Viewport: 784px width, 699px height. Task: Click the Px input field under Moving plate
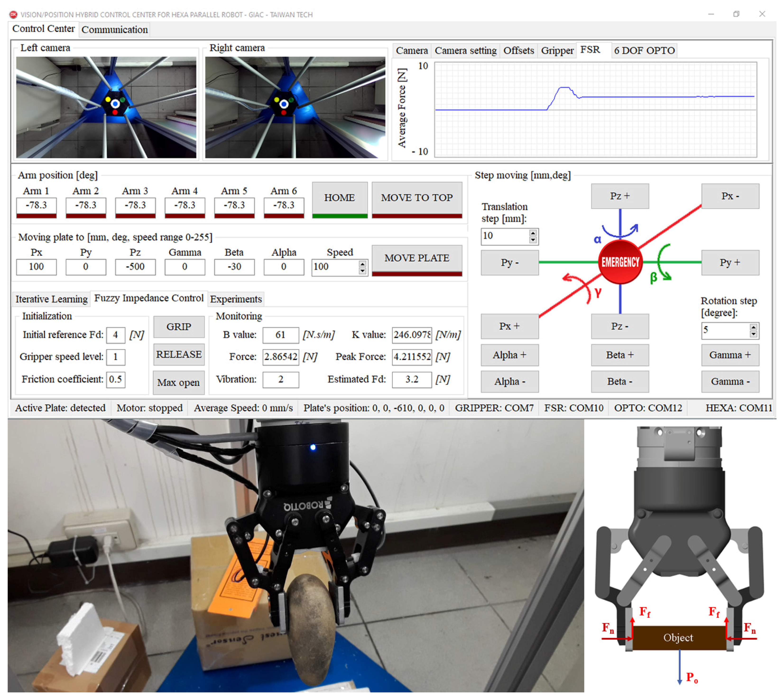pos(37,267)
